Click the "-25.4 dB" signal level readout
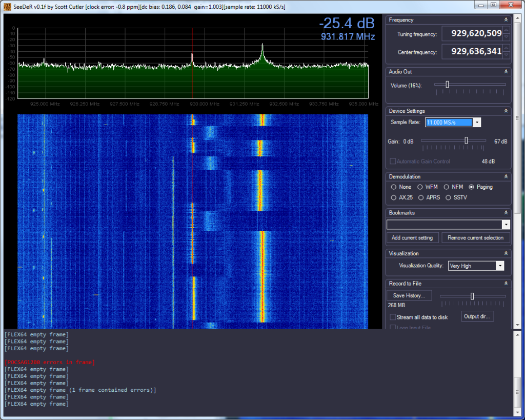The width and height of the screenshot is (525, 420). coord(347,23)
